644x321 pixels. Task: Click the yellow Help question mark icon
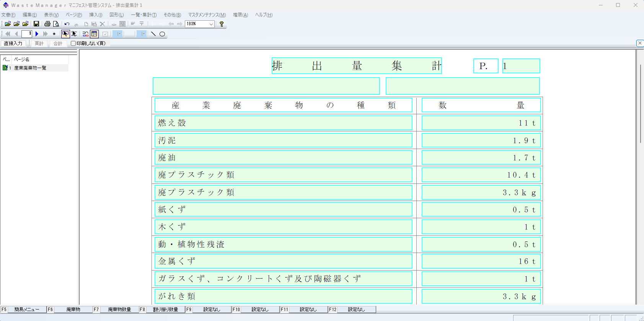221,24
